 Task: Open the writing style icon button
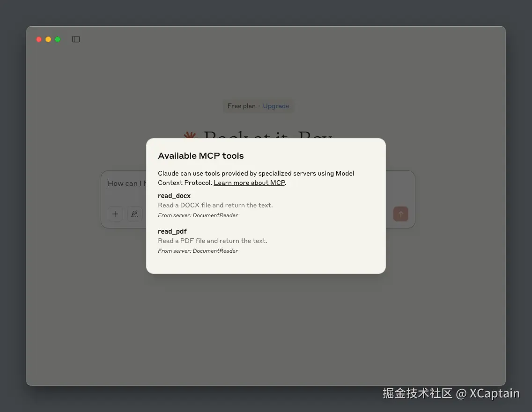coord(134,214)
